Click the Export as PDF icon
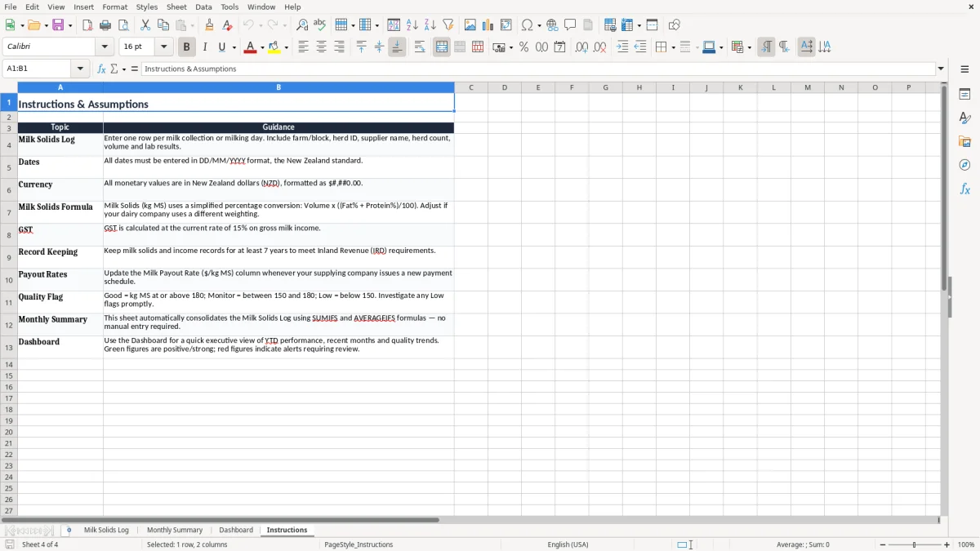This screenshot has width=980, height=551. tap(87, 25)
